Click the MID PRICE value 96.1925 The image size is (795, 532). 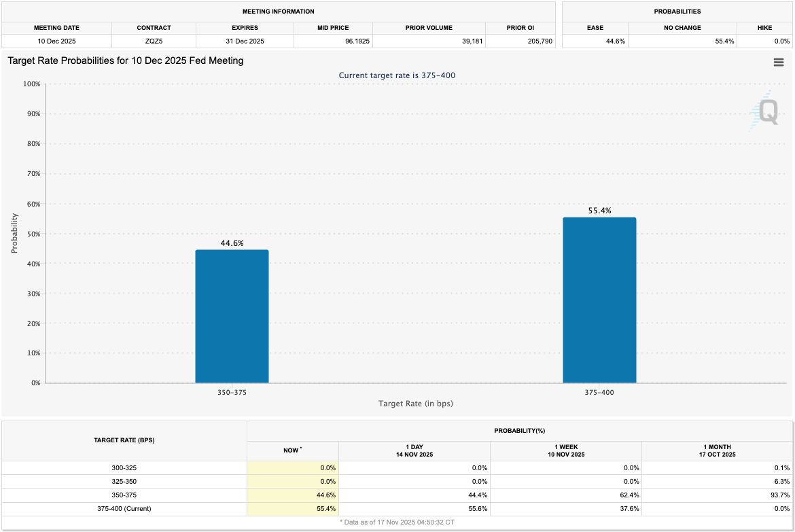coord(349,41)
